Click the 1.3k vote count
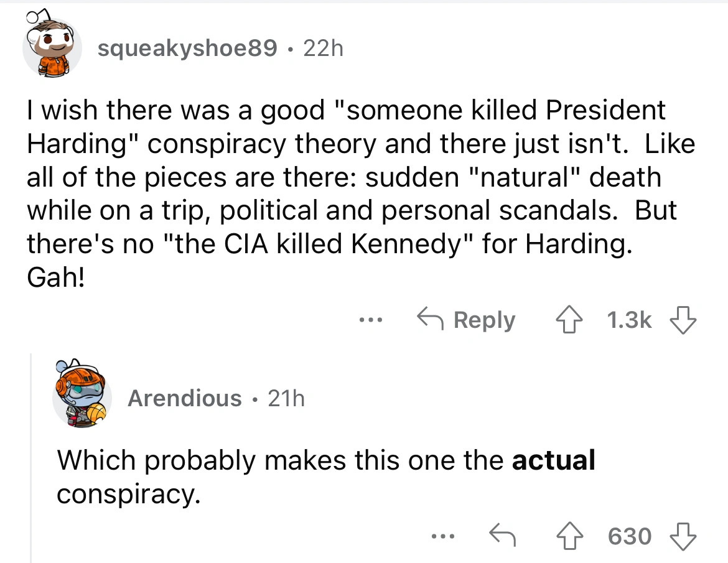The height and width of the screenshot is (563, 728). [629, 319]
